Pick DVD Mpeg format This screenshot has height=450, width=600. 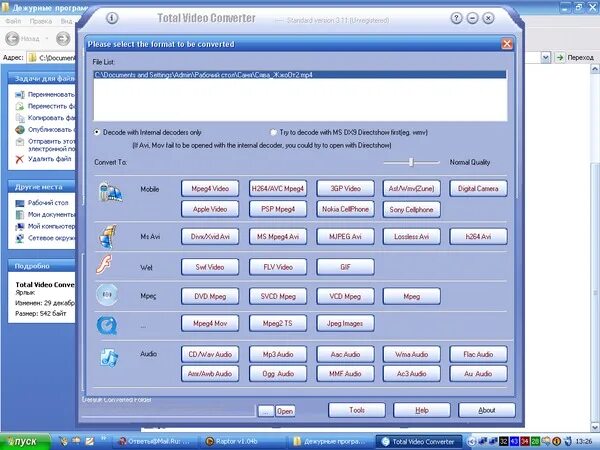[x=210, y=296]
